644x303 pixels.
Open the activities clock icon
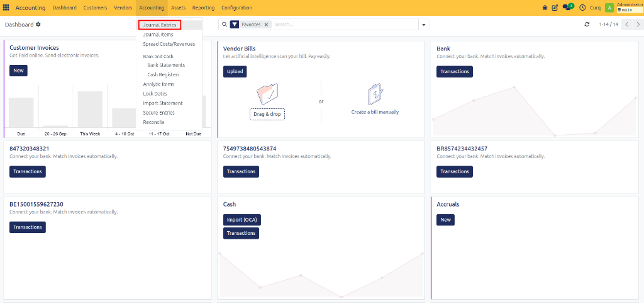tap(582, 8)
